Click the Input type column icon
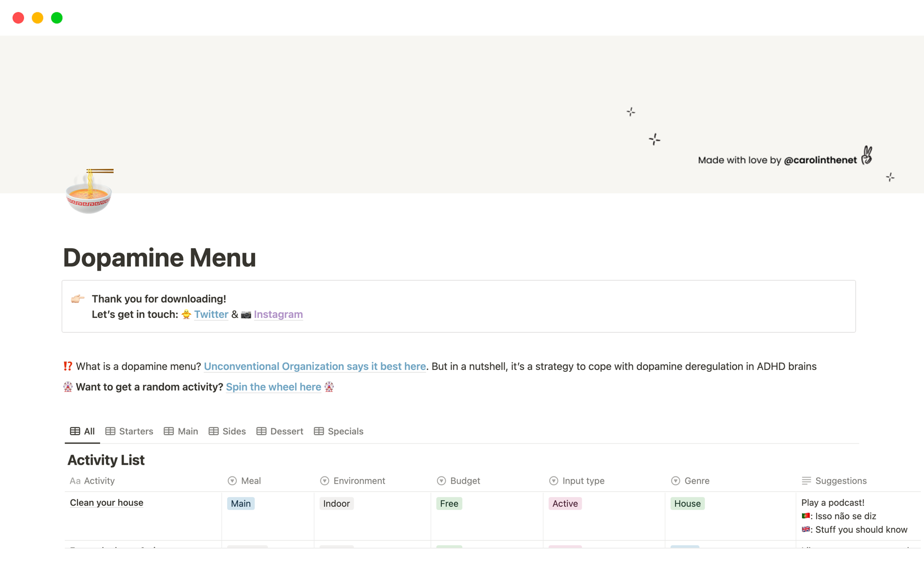The width and height of the screenshot is (924, 578). tap(553, 481)
